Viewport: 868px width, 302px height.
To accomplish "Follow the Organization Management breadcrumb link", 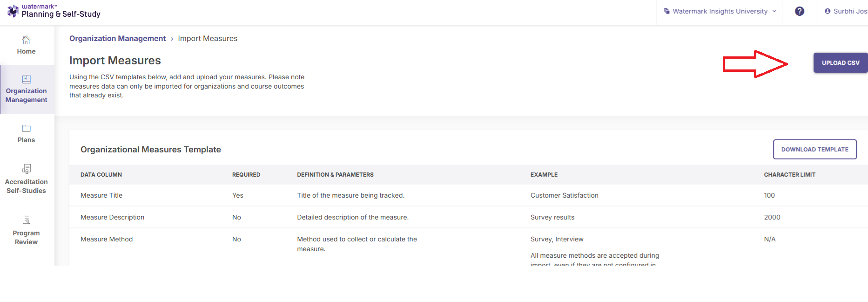I will click(117, 39).
